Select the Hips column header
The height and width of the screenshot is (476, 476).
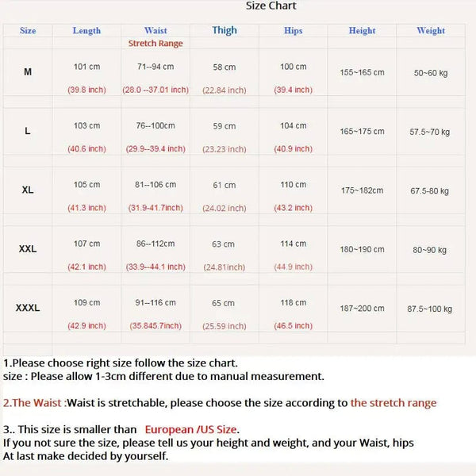pos(293,31)
